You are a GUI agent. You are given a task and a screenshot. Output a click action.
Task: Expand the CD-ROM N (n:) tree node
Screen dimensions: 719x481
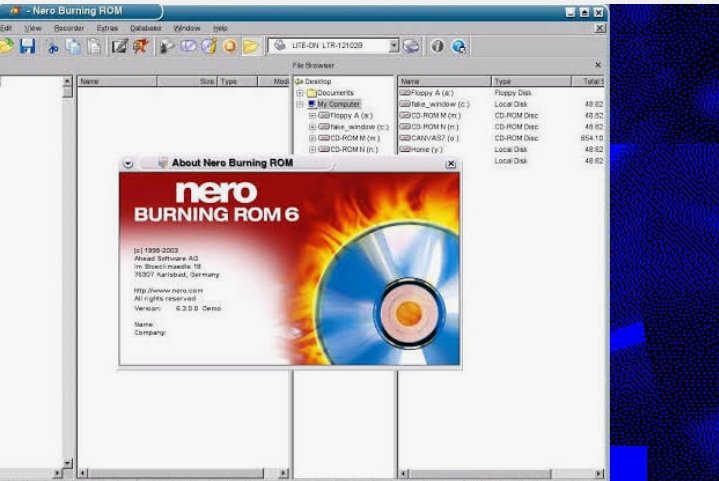pyautogui.click(x=312, y=149)
